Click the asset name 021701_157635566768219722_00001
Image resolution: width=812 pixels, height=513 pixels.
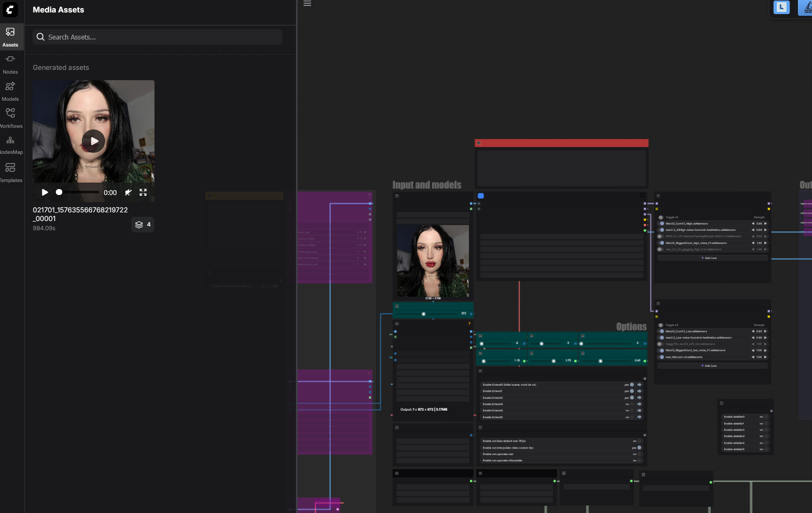(x=80, y=214)
